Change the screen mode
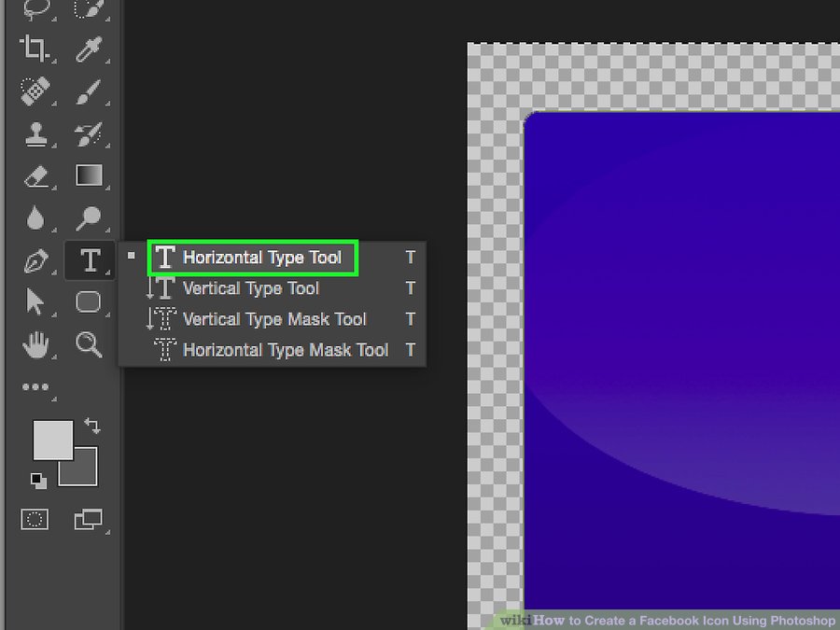840x630 pixels. click(89, 518)
